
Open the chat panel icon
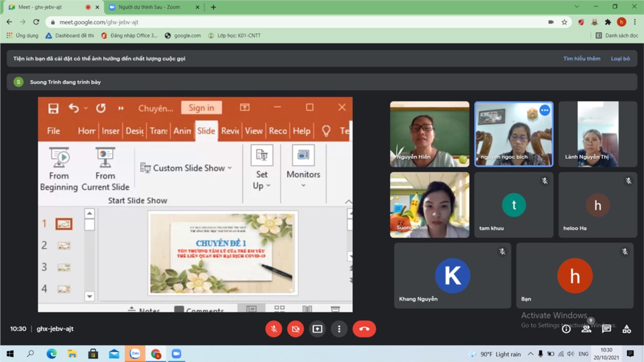click(x=606, y=329)
